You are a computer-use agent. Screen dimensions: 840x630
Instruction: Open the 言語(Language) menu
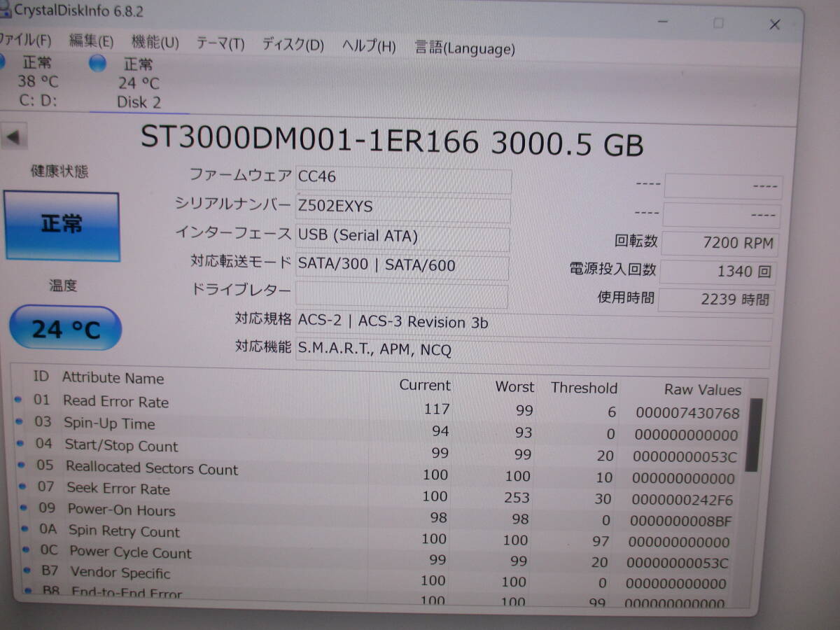click(x=465, y=48)
